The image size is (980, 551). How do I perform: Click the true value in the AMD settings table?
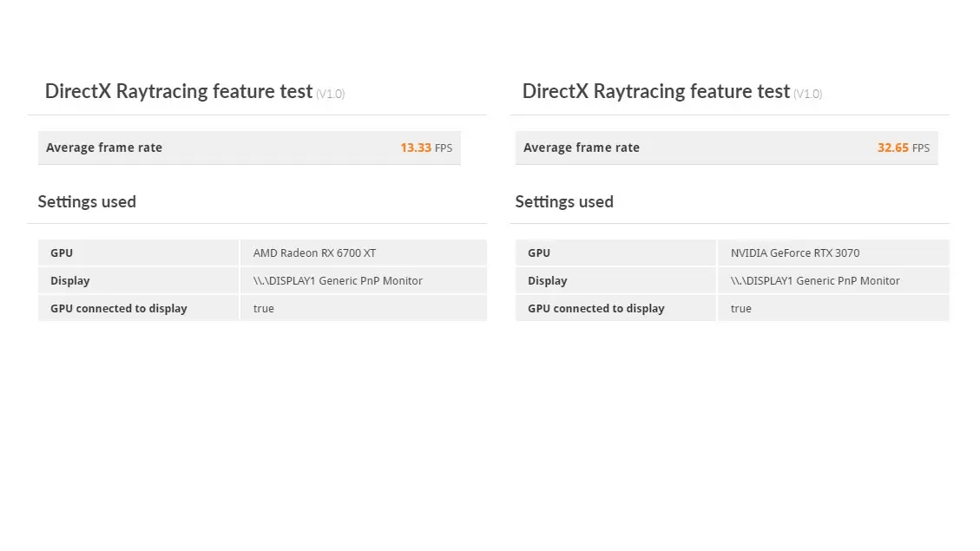[x=263, y=309]
